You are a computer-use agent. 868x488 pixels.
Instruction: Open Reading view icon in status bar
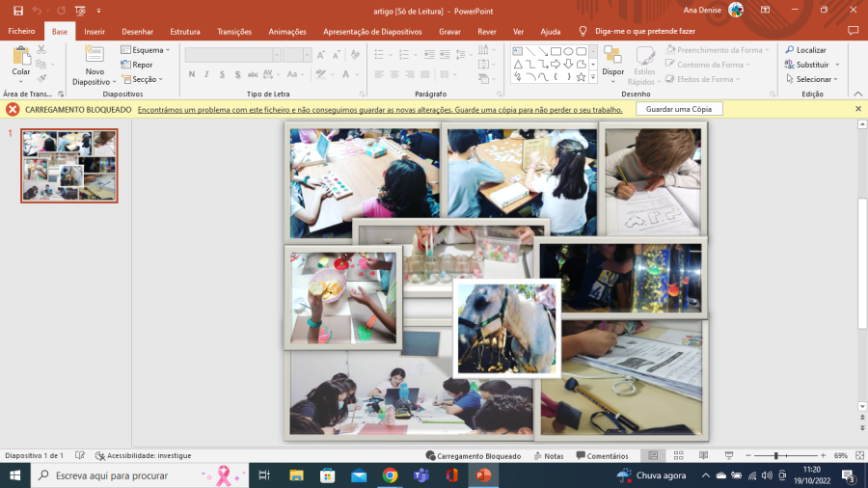704,455
